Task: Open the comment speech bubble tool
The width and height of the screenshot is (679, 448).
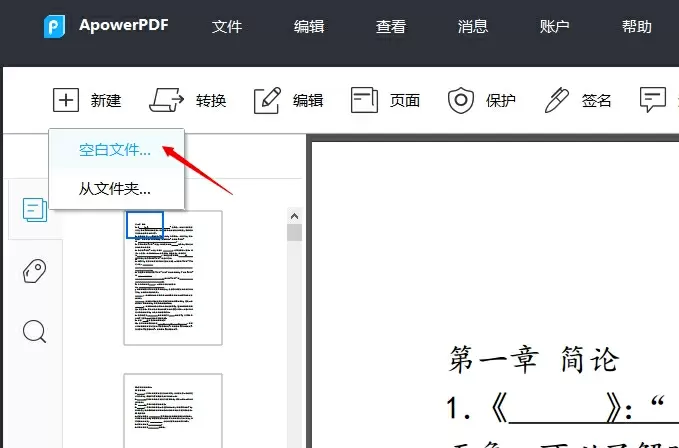Action: [x=653, y=100]
